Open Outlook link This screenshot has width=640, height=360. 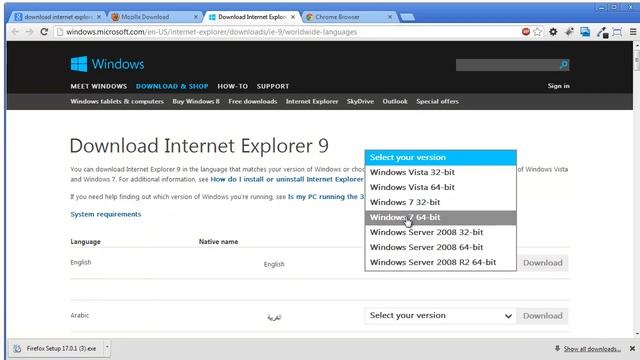pos(395,101)
